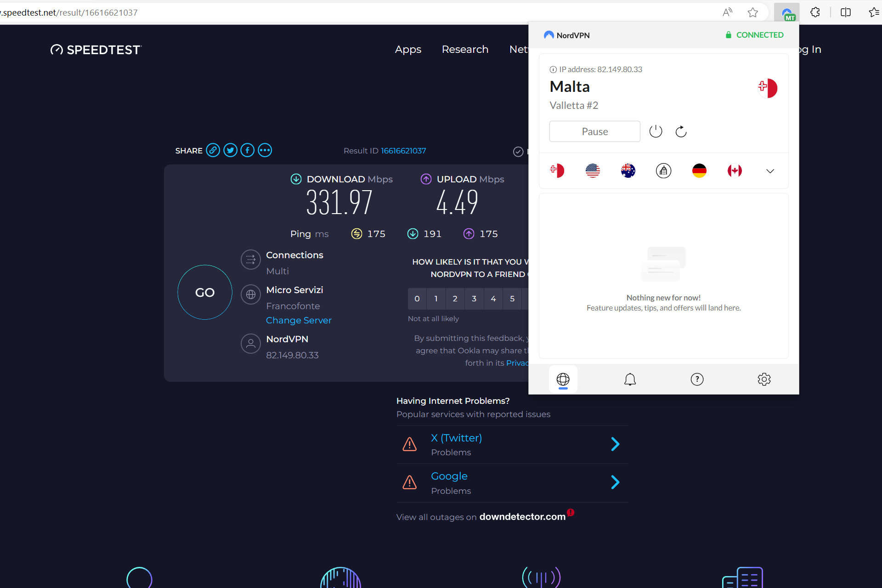This screenshot has height=588, width=882.
Task: Toggle the NordVPN settings gear icon
Action: click(764, 378)
